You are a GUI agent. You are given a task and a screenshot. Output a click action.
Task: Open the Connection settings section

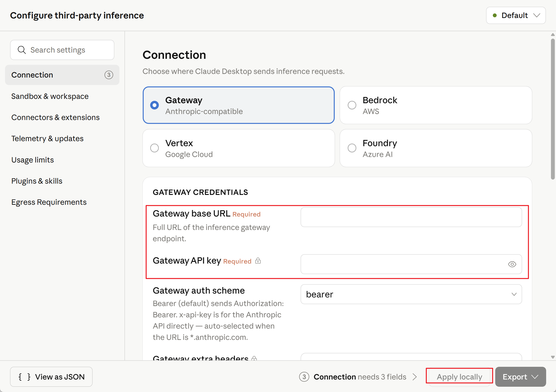[x=62, y=75]
